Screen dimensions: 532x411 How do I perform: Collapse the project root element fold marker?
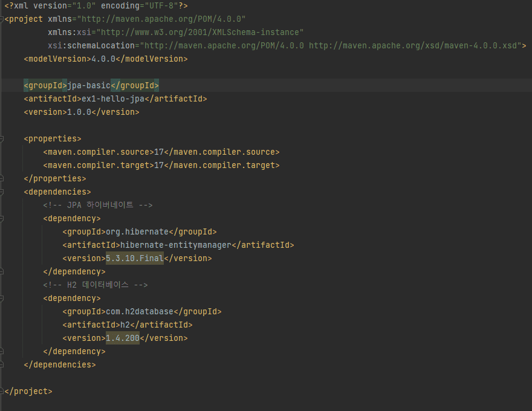2,19
